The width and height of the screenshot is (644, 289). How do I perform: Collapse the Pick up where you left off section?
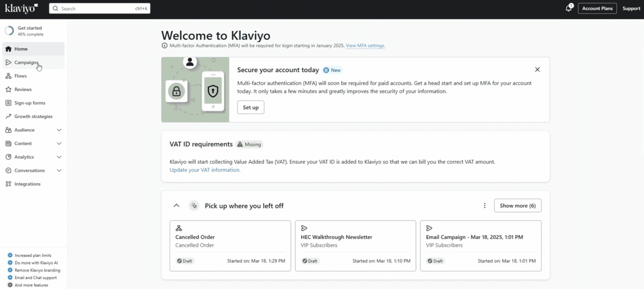(x=176, y=205)
